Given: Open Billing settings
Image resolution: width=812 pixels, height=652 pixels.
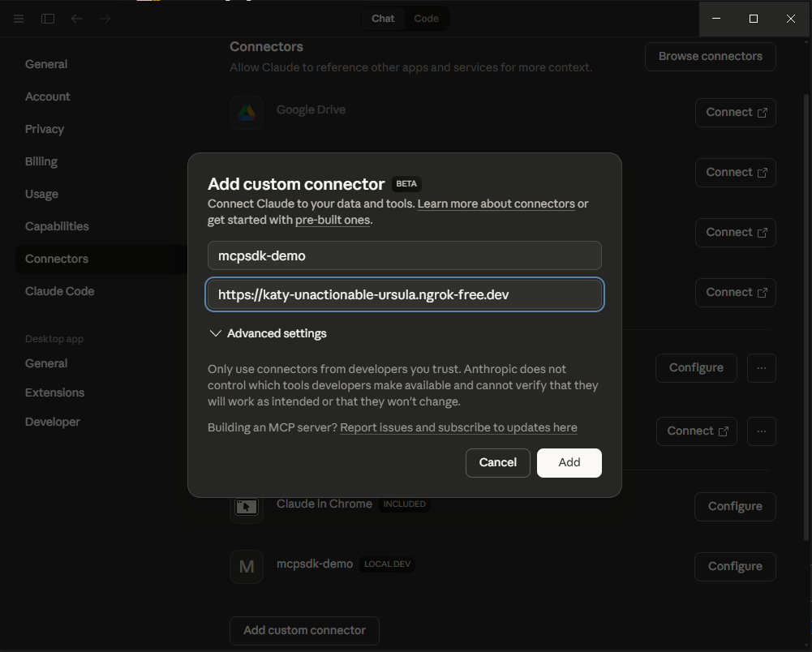Looking at the screenshot, I should [41, 161].
